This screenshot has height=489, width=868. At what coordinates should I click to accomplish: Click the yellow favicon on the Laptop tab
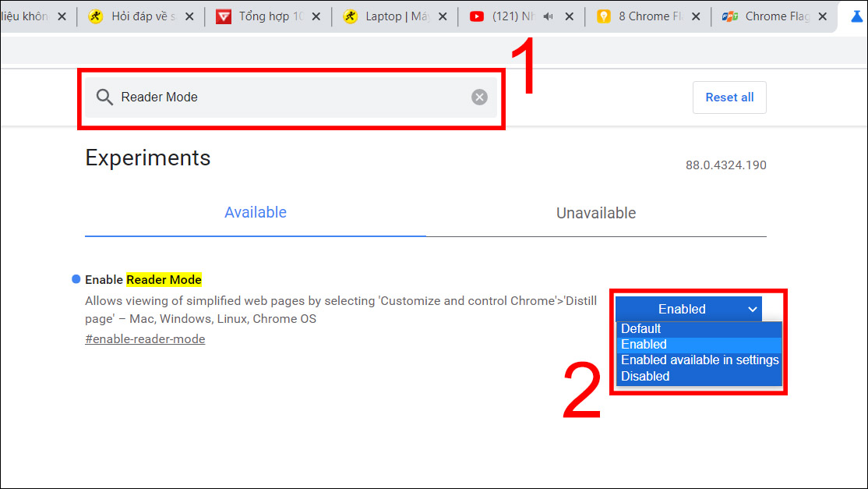pyautogui.click(x=351, y=15)
